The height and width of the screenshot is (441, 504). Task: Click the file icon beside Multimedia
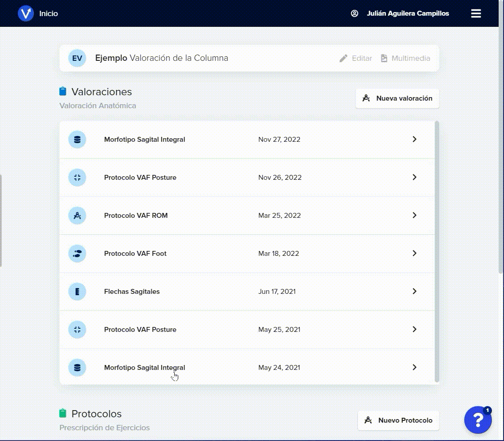[x=384, y=58]
